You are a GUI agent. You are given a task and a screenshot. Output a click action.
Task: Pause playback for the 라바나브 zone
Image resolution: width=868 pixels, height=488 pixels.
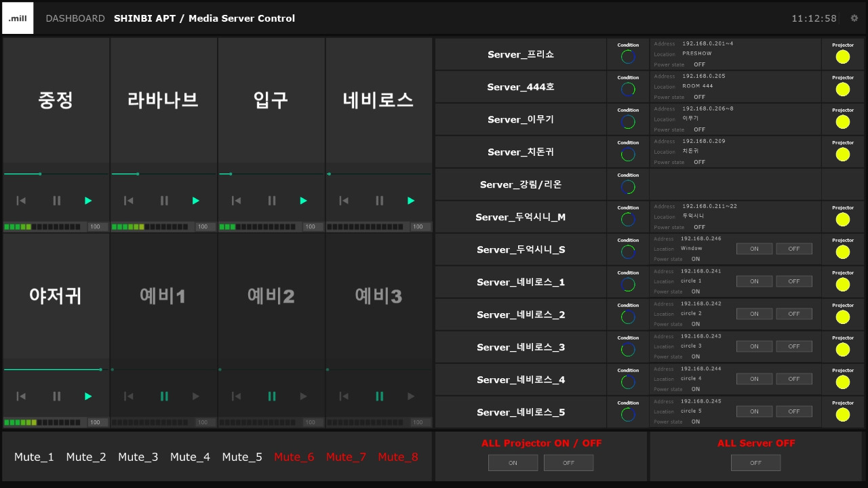coord(163,200)
